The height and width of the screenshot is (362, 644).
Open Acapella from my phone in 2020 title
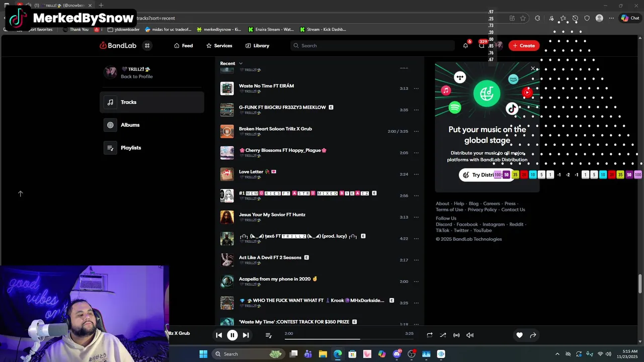[278, 279]
